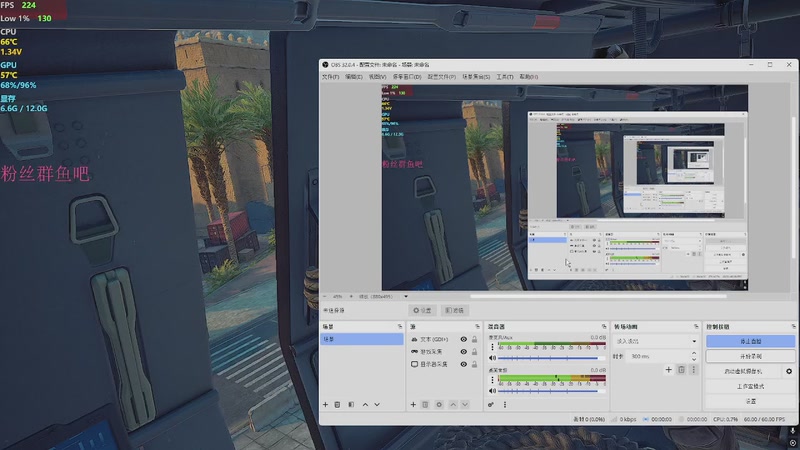The height and width of the screenshot is (450, 800).
Task: Adjust the 麦克风/Aux volume slider
Action: point(551,358)
